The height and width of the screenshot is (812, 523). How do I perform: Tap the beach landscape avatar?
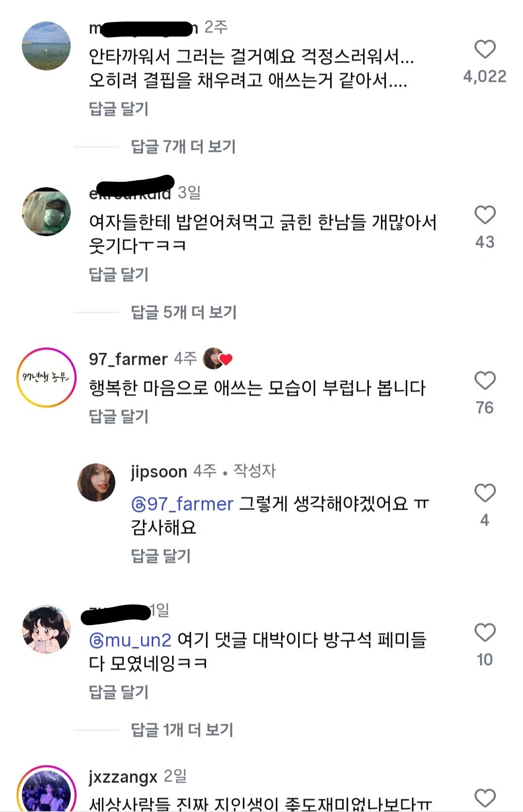tap(47, 46)
